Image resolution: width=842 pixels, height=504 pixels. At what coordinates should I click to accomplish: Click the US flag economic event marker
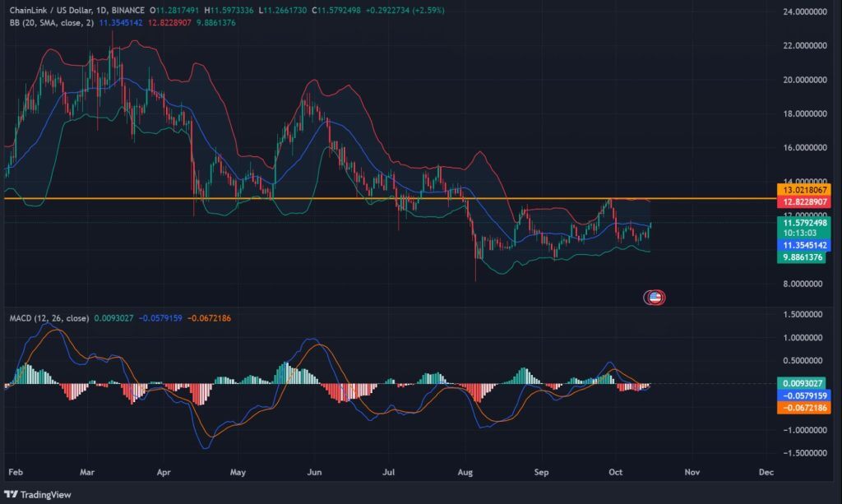click(x=655, y=298)
